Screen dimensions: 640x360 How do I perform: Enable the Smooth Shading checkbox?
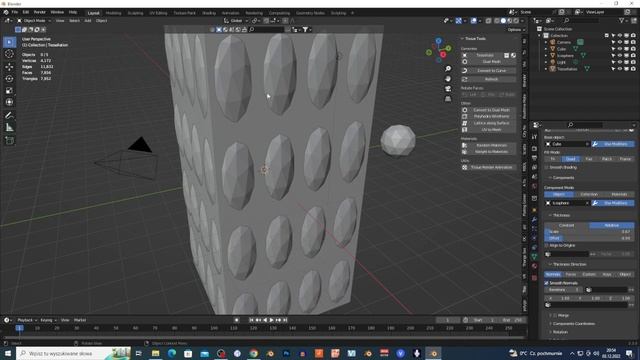click(547, 167)
